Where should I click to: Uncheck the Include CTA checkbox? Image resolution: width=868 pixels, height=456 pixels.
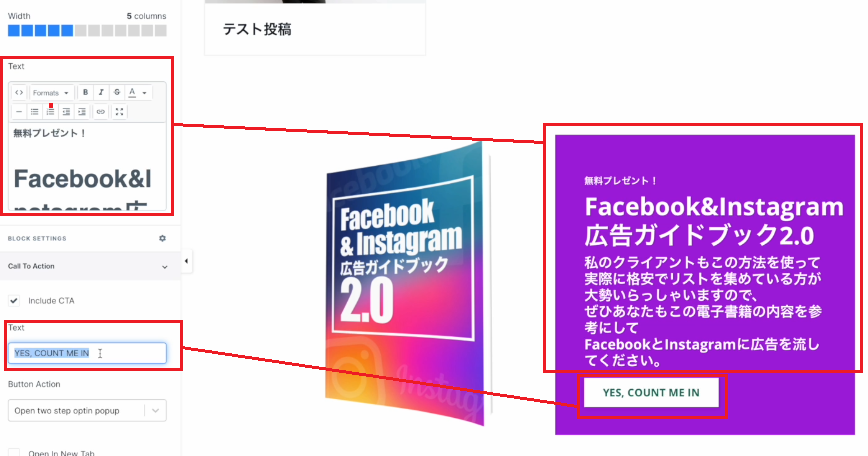coord(14,300)
